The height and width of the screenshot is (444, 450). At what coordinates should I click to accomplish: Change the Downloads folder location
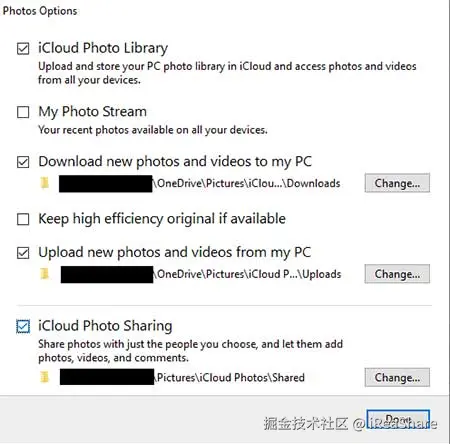(397, 183)
